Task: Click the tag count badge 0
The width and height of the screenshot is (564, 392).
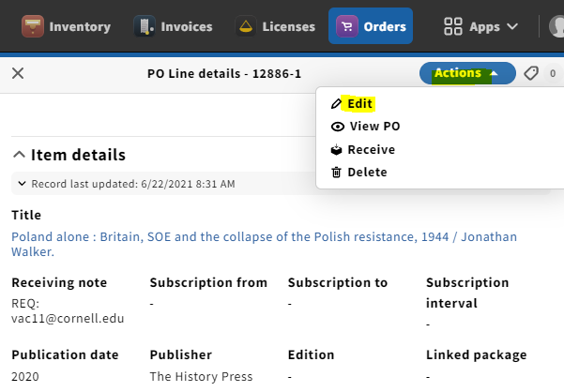Action: 553,73
